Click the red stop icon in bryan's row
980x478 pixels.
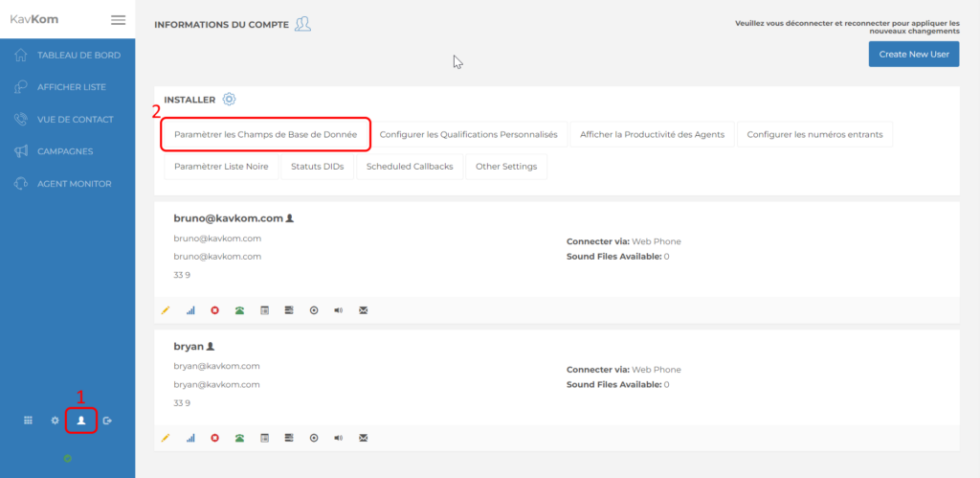pos(214,438)
